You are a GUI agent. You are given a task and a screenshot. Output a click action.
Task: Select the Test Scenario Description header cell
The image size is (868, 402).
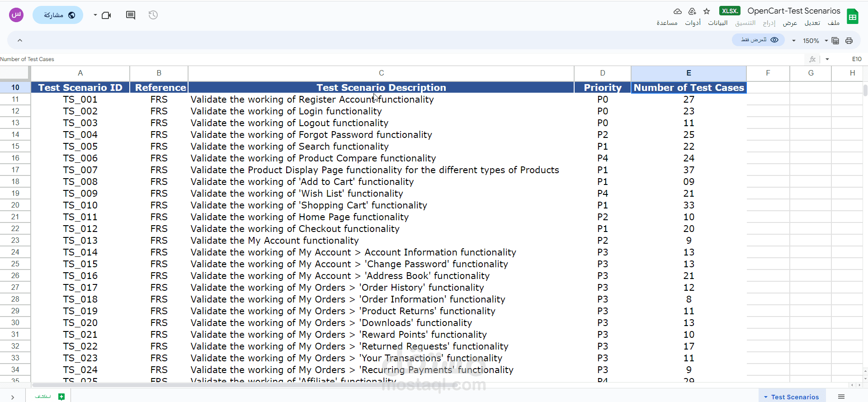point(381,87)
